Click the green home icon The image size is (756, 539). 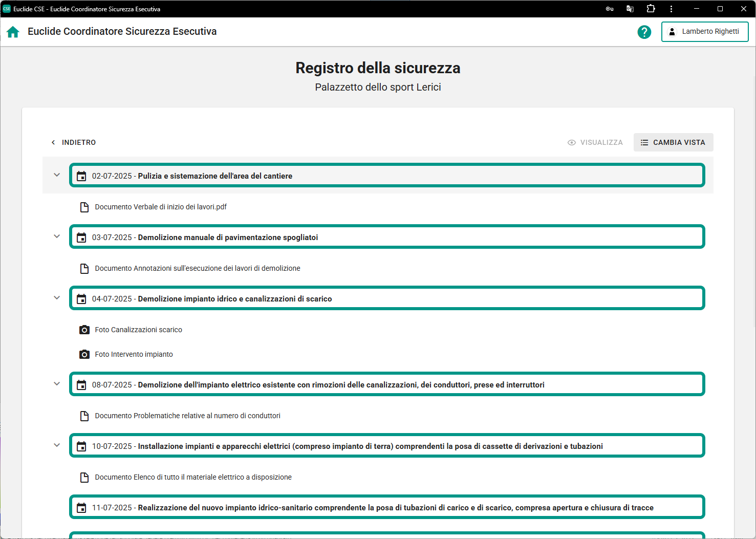[x=13, y=32]
